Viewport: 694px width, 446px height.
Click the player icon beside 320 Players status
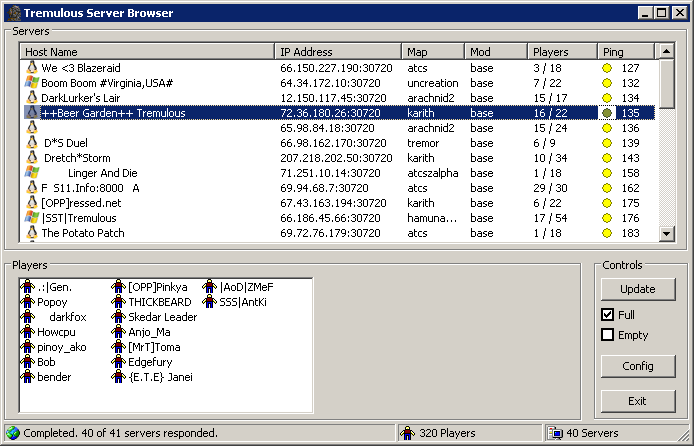coord(408,433)
